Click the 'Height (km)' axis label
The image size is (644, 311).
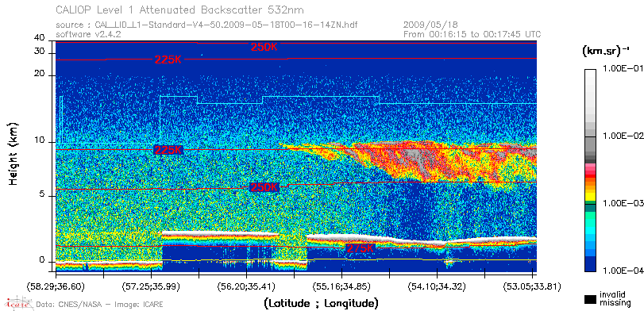(x=14, y=153)
